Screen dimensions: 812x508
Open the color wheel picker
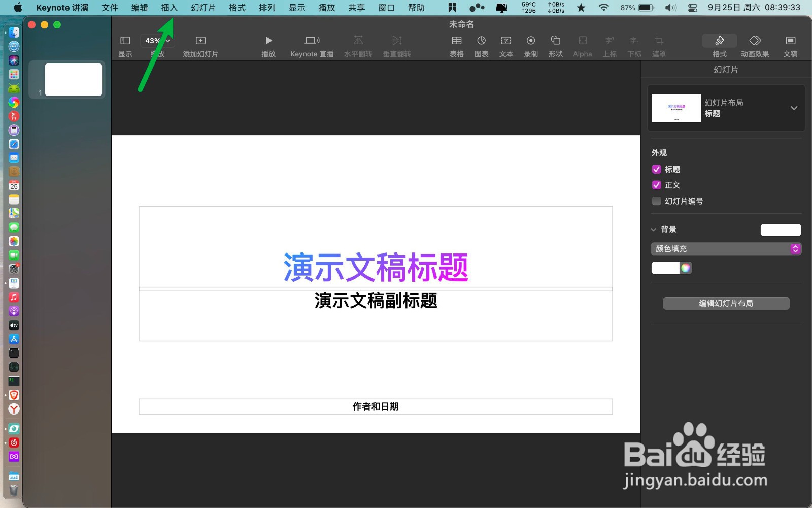[x=686, y=268]
